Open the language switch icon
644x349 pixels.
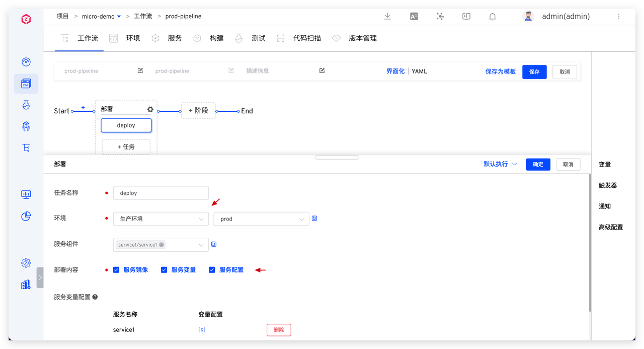coord(414,16)
